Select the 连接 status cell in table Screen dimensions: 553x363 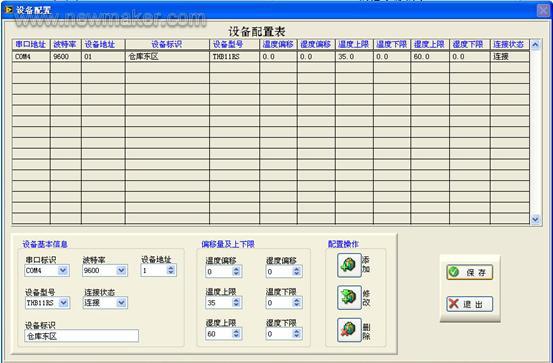[x=510, y=56]
